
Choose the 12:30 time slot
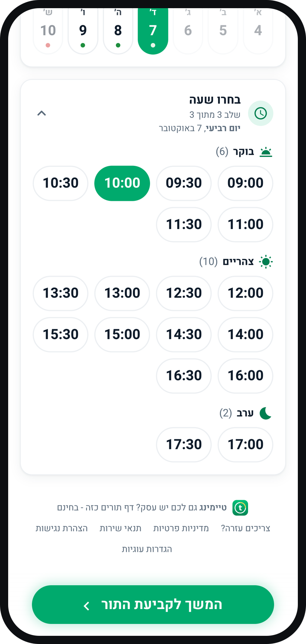tap(184, 293)
